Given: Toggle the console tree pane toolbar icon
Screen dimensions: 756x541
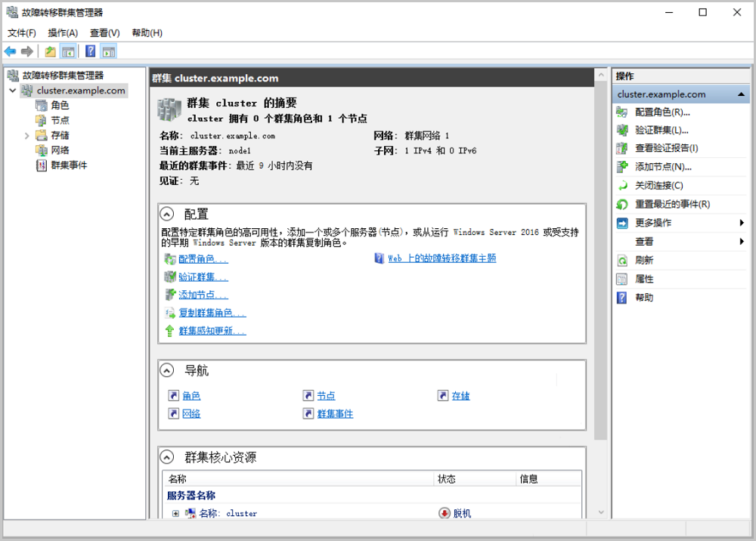Looking at the screenshot, I should tap(68, 51).
